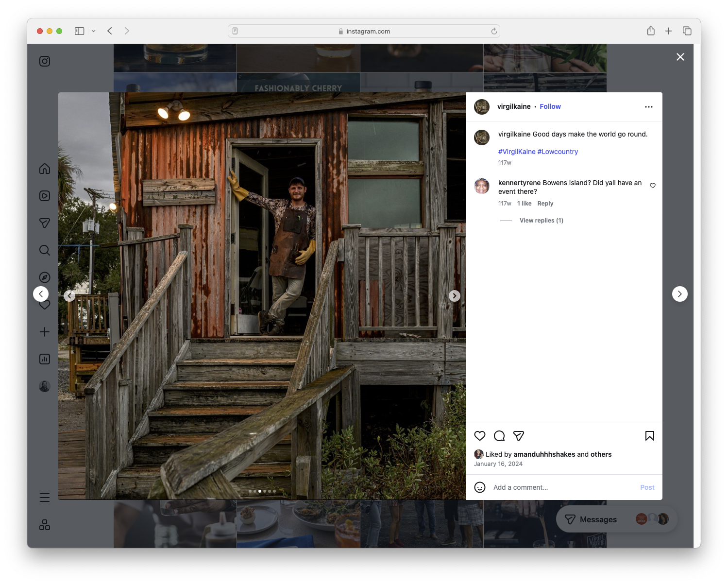The width and height of the screenshot is (728, 584).
Task: Open amanduhhhshakes profile from likes
Action: pyautogui.click(x=544, y=454)
